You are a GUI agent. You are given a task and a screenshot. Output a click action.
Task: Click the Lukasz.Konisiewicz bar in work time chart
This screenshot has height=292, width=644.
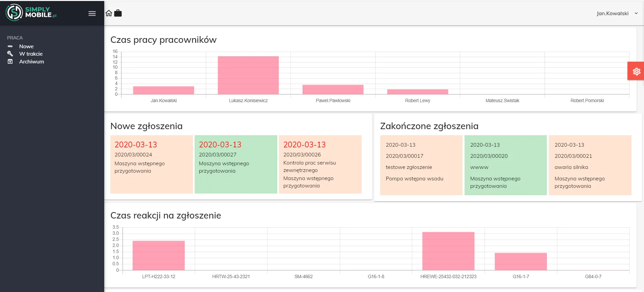tap(248, 75)
